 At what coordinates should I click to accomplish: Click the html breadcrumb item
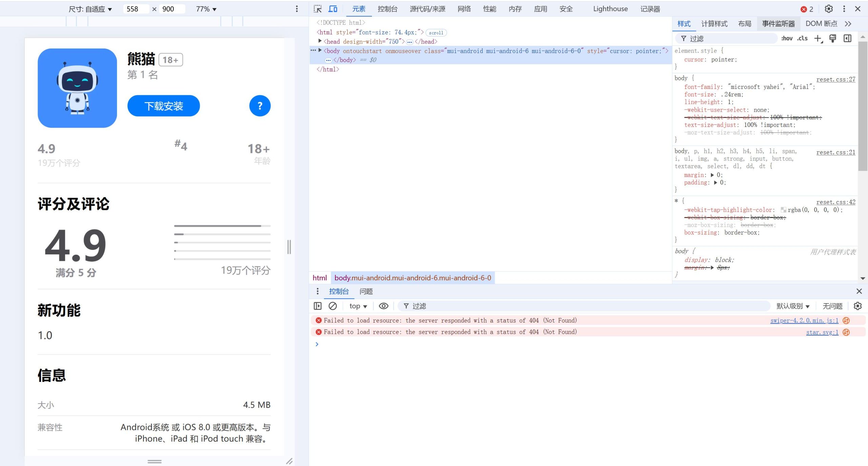[320, 278]
